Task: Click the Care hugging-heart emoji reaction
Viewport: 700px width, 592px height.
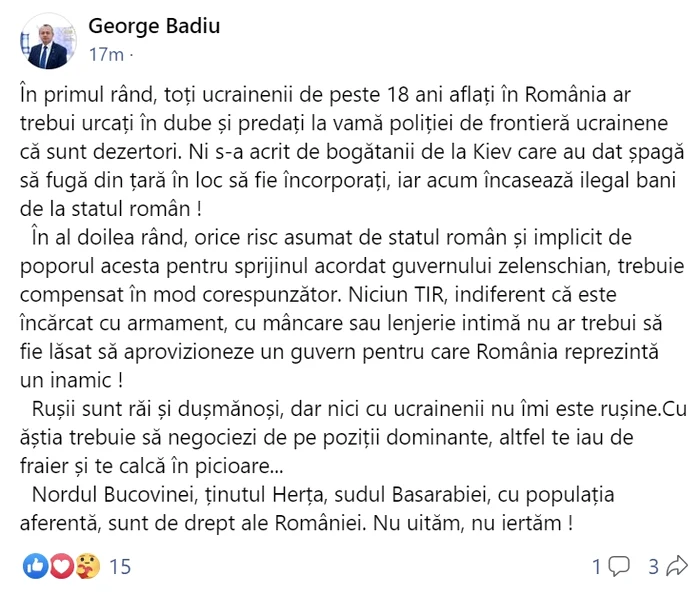Action: 88,566
